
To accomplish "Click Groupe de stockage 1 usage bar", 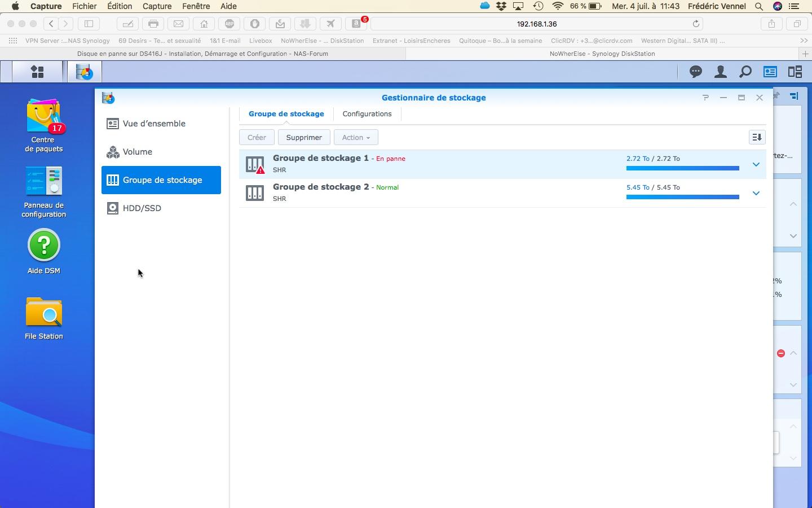I will pyautogui.click(x=682, y=168).
